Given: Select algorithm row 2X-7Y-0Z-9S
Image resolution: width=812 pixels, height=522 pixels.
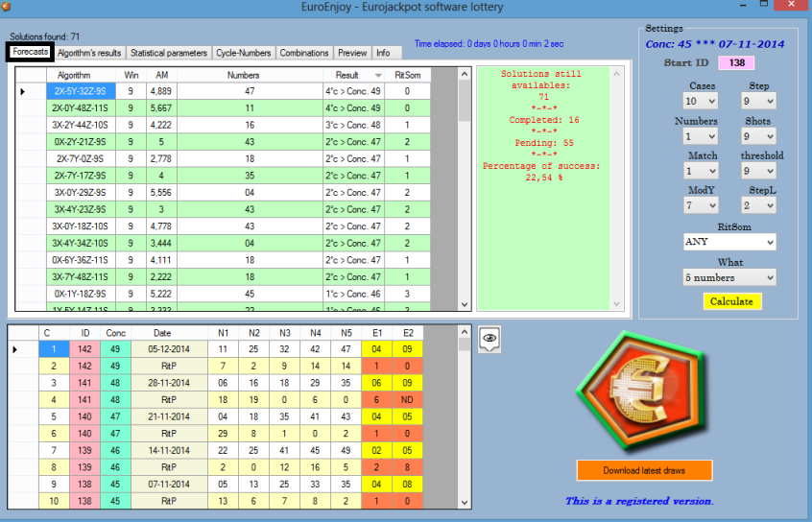Looking at the screenshot, I should (x=82, y=158).
